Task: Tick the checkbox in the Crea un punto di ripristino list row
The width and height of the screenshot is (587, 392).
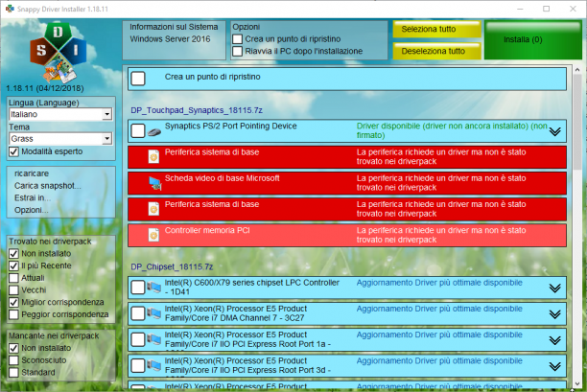Action: pyautogui.click(x=138, y=79)
